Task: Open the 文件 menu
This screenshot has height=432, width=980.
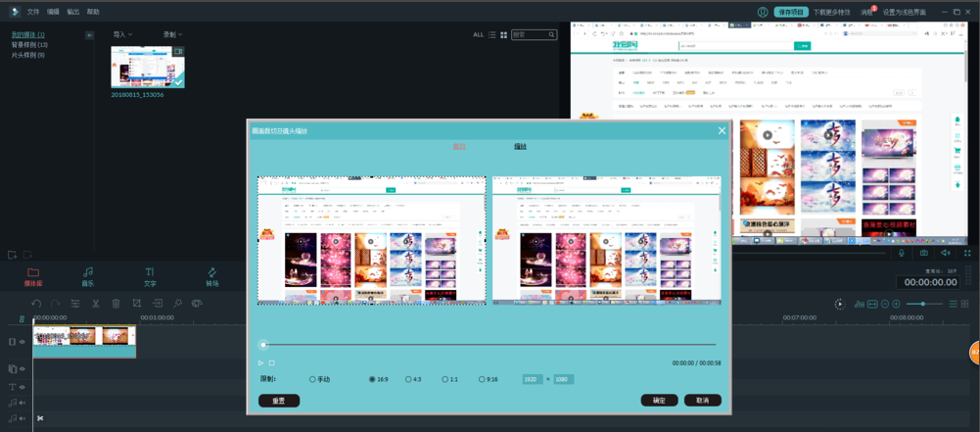Action: point(33,12)
